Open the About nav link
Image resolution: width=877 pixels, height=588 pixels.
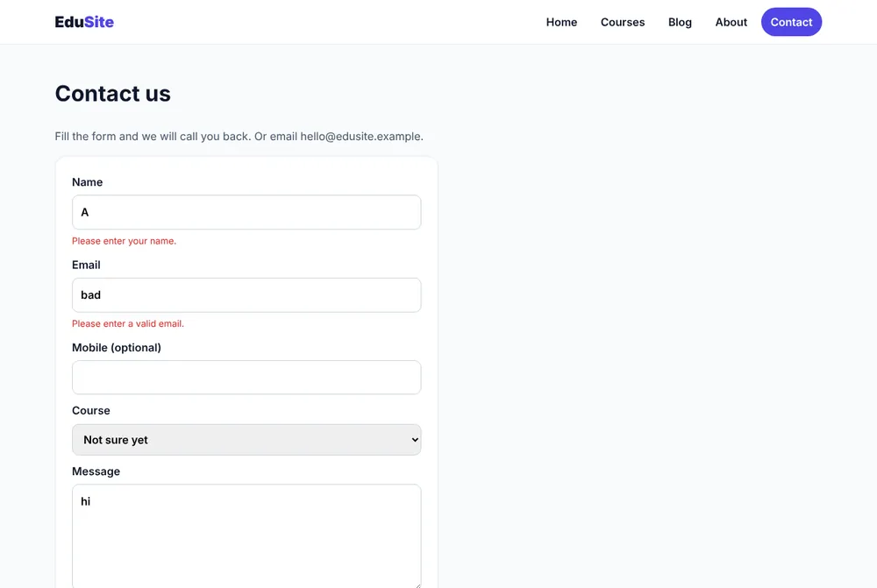coord(731,22)
